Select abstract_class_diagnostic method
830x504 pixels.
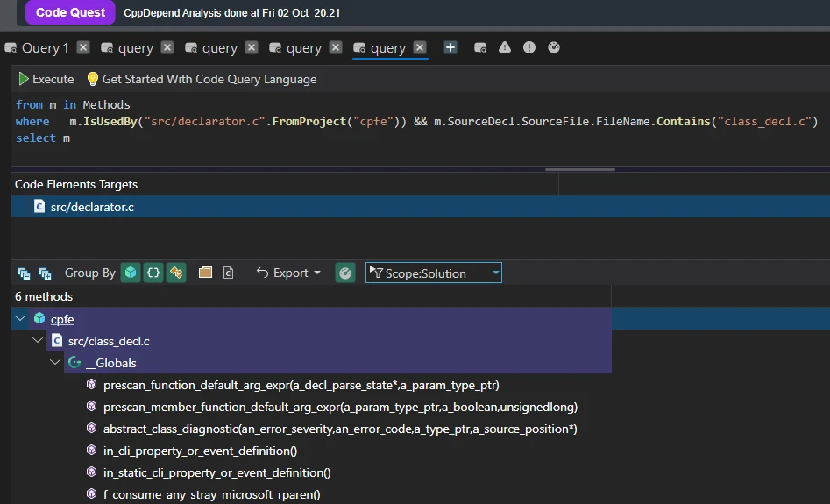(x=340, y=429)
